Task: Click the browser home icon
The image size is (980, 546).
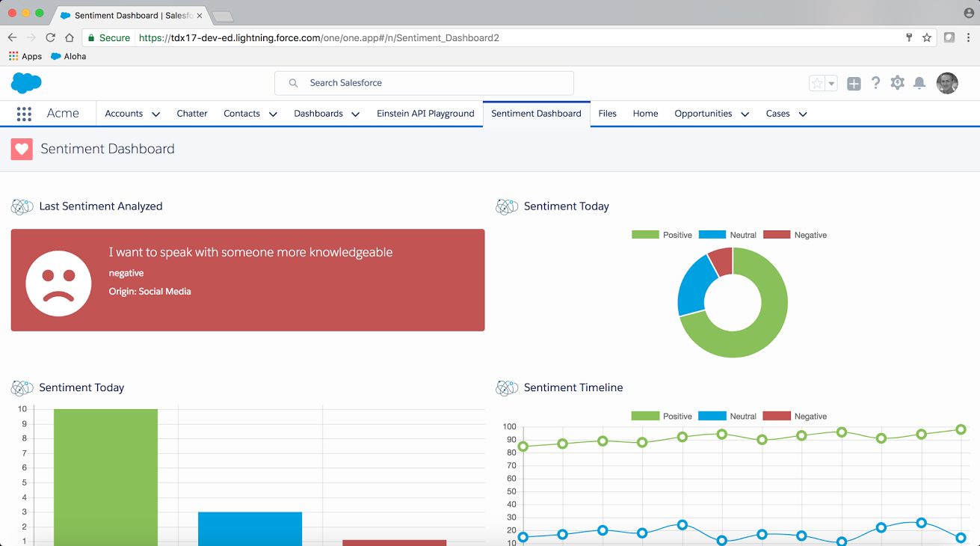Action: point(69,37)
